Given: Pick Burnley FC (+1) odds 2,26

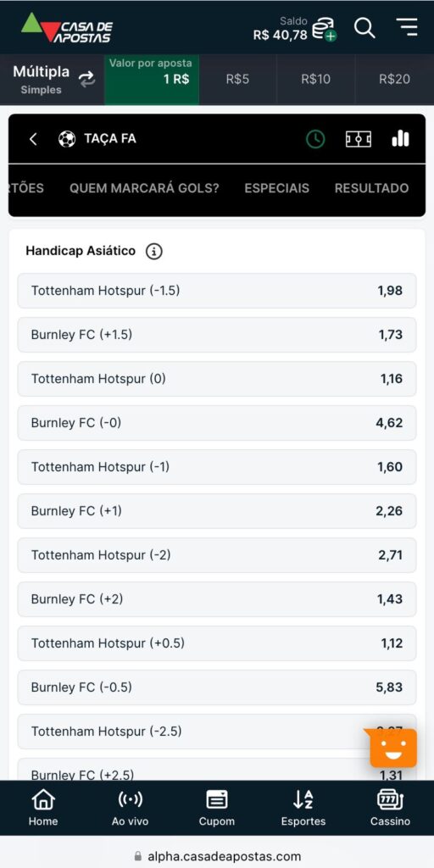Looking at the screenshot, I should point(216,511).
